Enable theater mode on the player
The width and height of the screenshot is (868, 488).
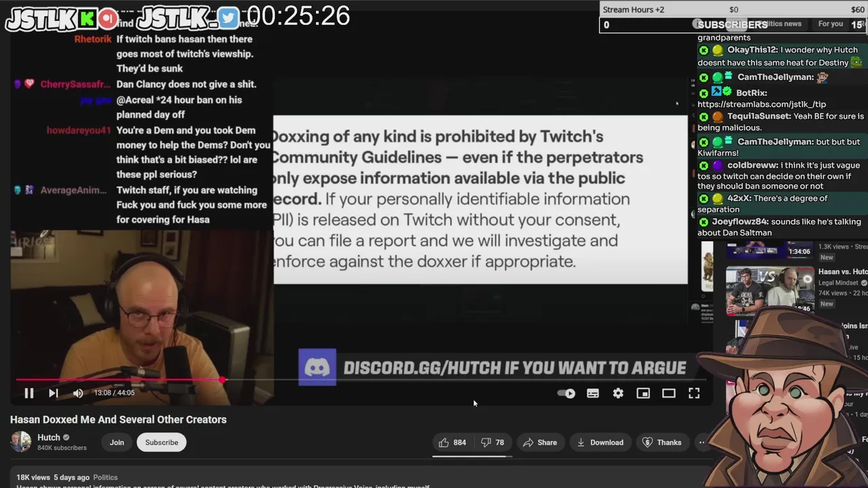[669, 393]
